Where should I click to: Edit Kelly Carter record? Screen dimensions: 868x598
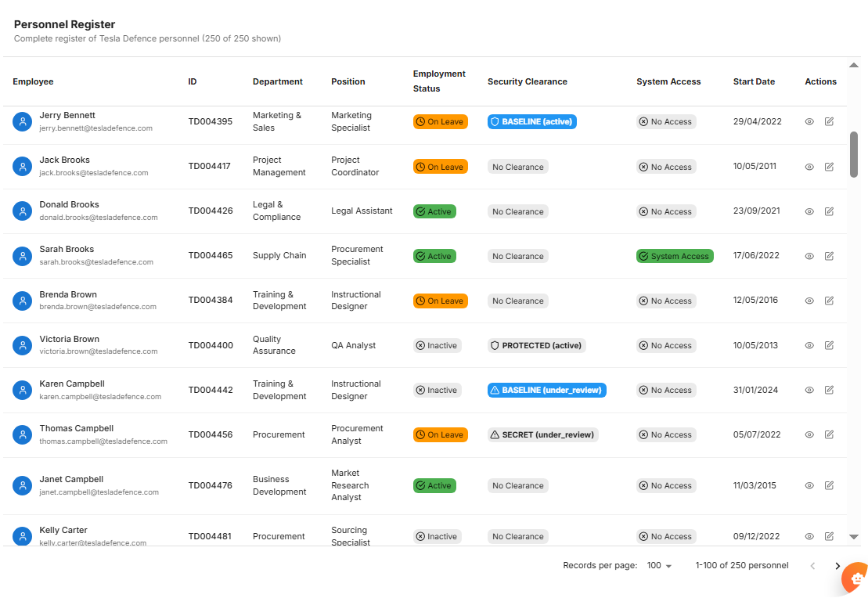pyautogui.click(x=829, y=536)
